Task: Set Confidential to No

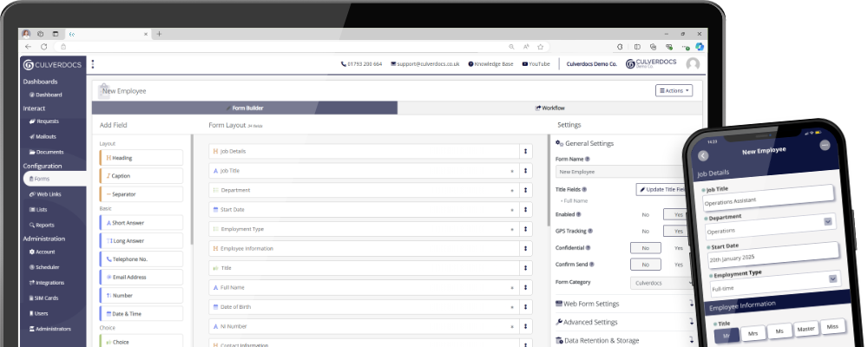Action: (x=646, y=248)
